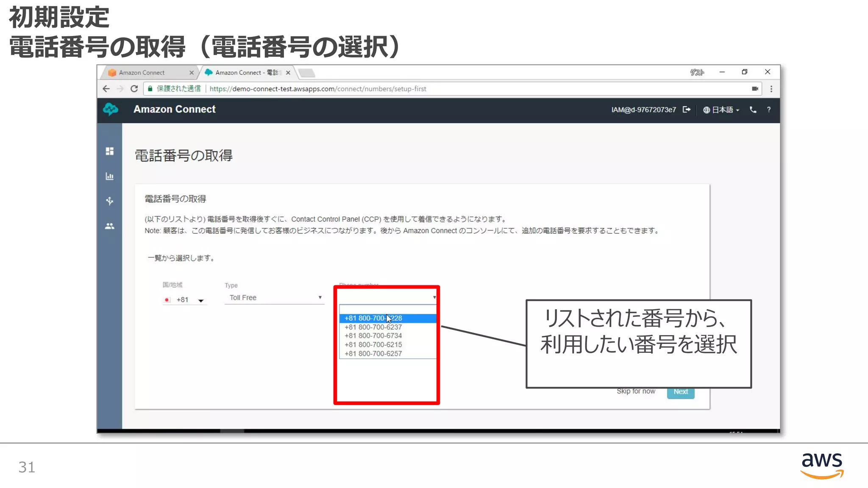
Task: Click the Next button
Action: click(x=681, y=392)
